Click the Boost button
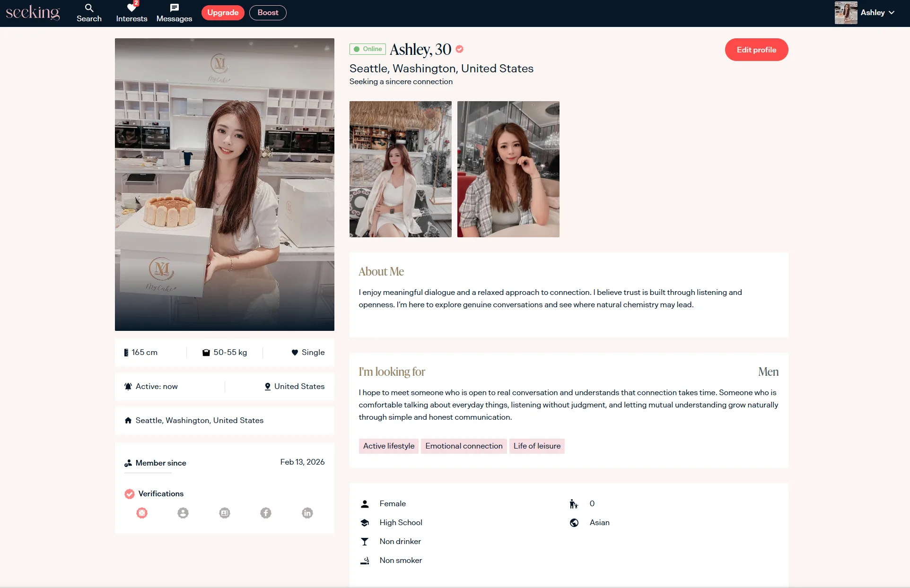 click(268, 13)
